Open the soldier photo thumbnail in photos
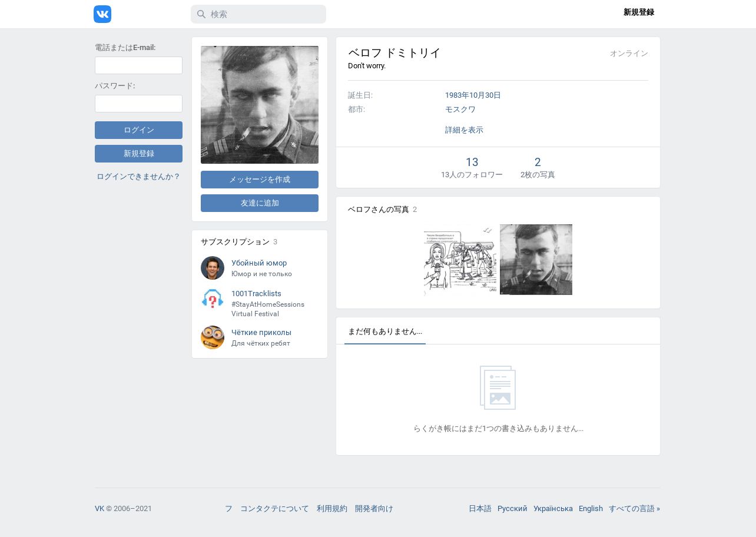The image size is (756, 537). tap(536, 260)
